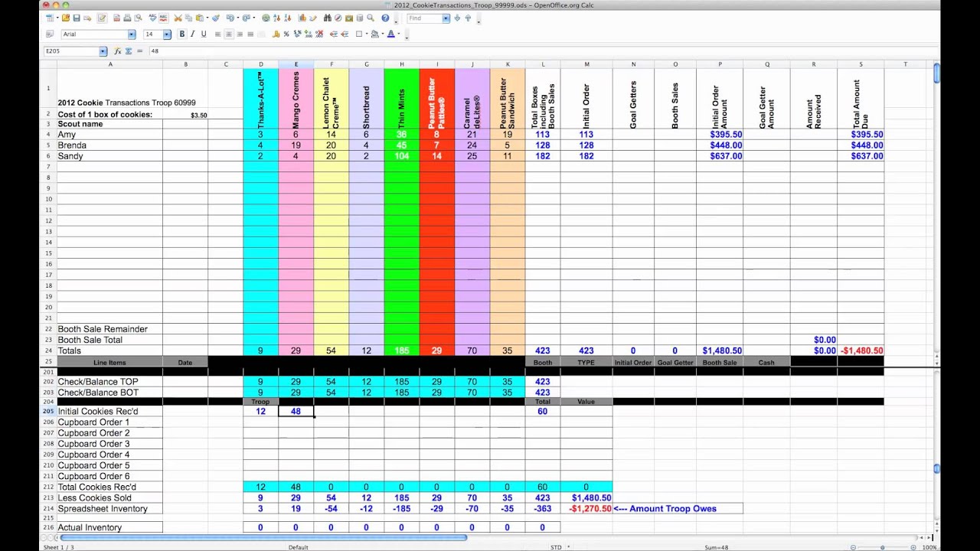980x551 pixels.
Task: Toggle italic formatting
Action: tap(193, 34)
